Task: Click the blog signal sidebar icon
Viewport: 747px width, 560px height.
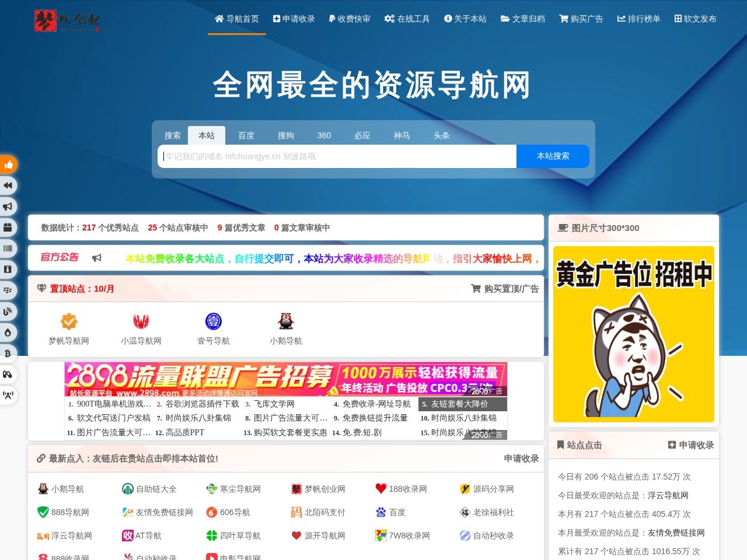Action: tap(8, 311)
